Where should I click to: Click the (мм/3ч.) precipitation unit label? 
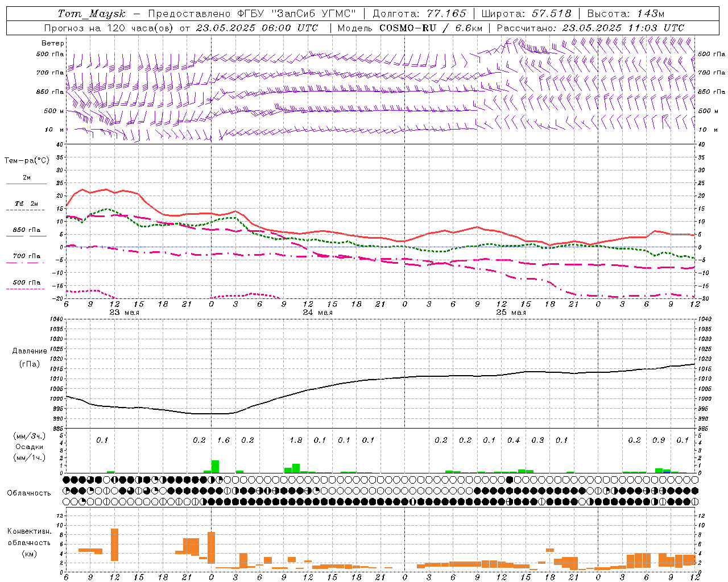tap(29, 436)
